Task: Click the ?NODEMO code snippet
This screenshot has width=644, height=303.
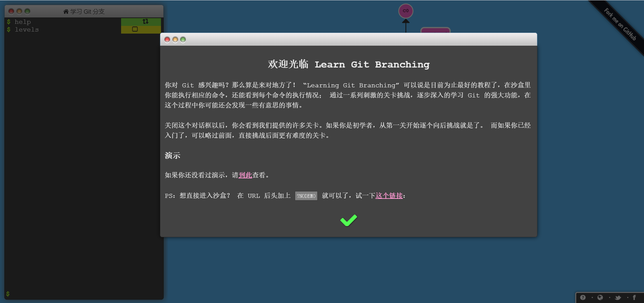Action: pyautogui.click(x=306, y=196)
